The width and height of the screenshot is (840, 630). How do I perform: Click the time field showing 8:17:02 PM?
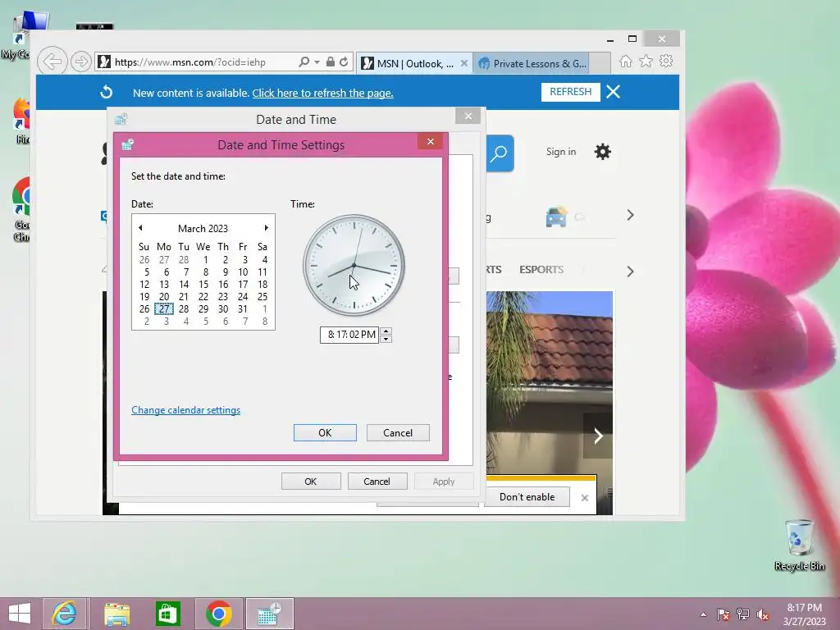coord(349,335)
